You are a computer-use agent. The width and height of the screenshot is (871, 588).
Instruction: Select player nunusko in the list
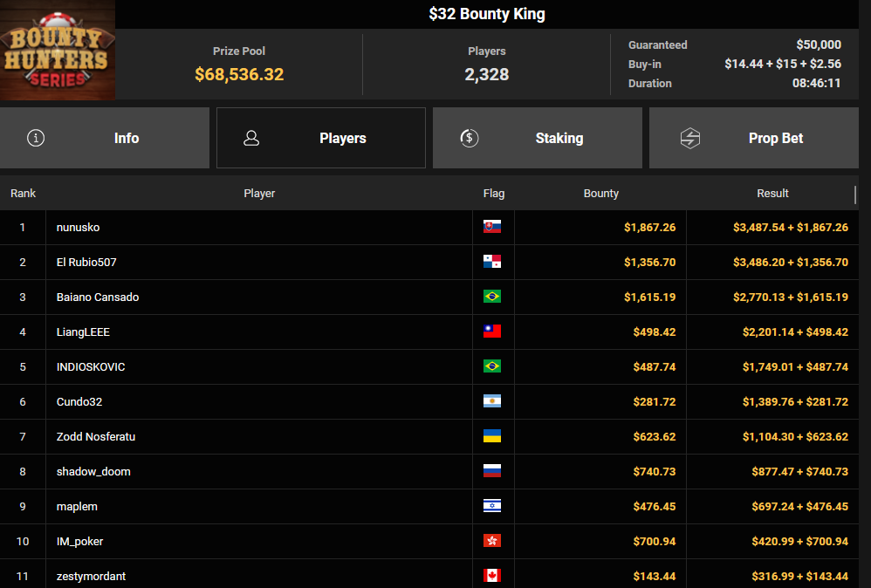click(x=79, y=227)
